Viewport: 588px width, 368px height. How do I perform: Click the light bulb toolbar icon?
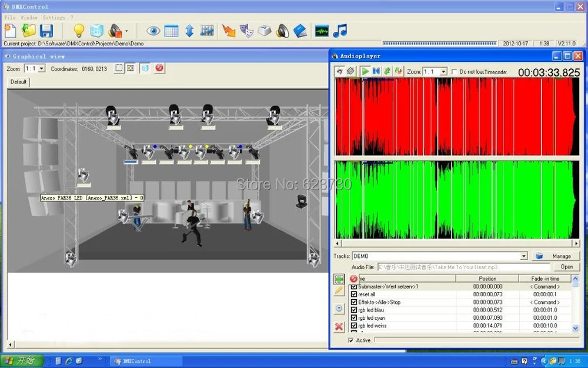click(79, 31)
